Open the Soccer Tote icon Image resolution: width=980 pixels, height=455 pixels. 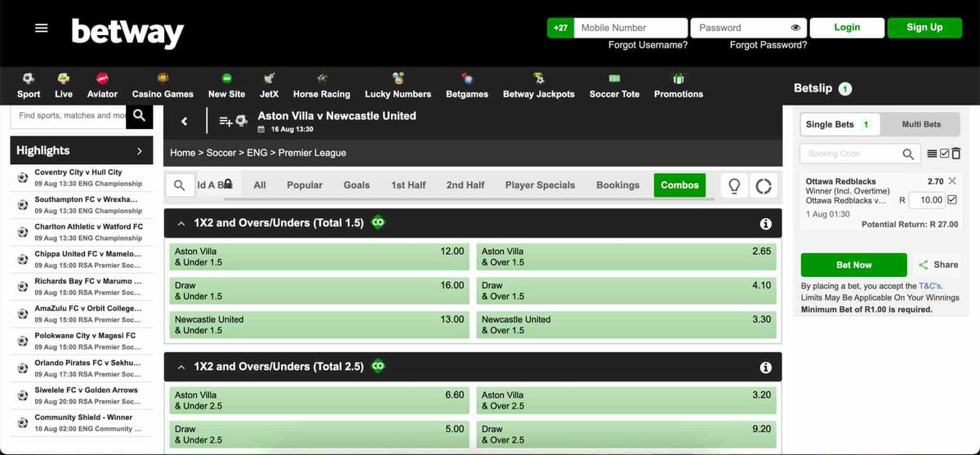(x=614, y=78)
